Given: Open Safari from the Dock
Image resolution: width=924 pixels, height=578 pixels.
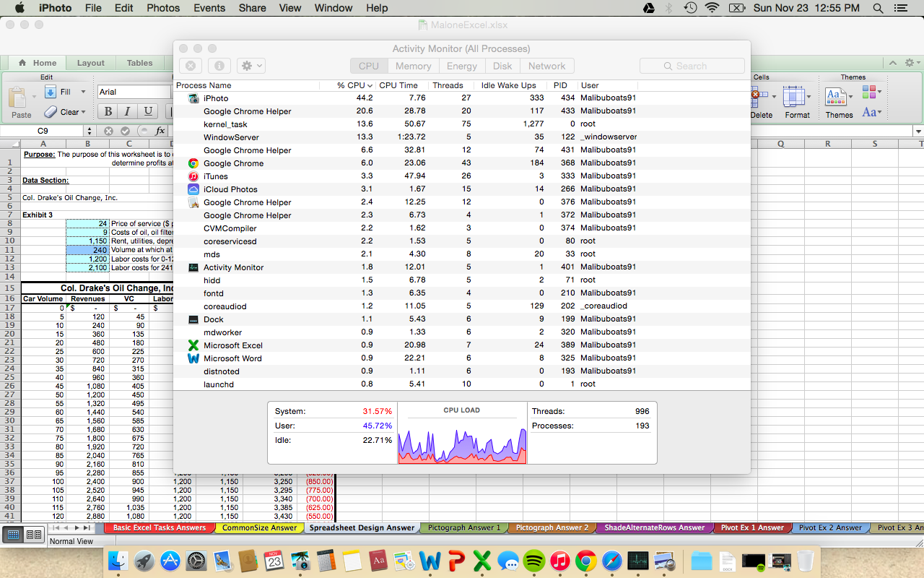Looking at the screenshot, I should (x=612, y=561).
